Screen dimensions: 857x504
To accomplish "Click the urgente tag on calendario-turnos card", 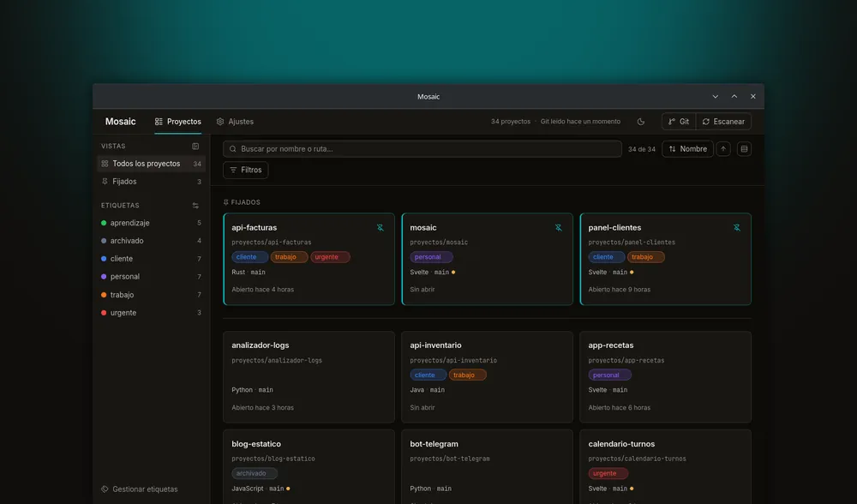I will (x=608, y=473).
